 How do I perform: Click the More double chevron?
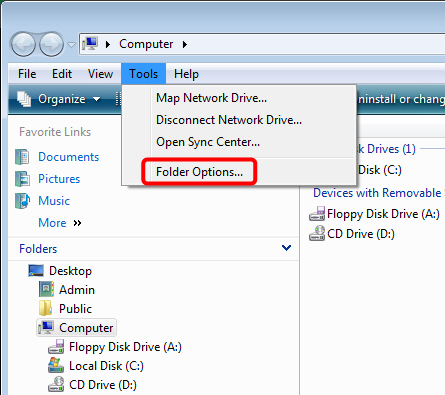pyautogui.click(x=77, y=223)
